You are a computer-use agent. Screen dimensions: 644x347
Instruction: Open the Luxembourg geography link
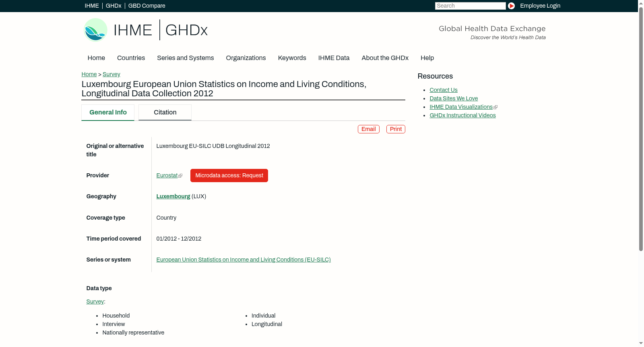click(173, 197)
